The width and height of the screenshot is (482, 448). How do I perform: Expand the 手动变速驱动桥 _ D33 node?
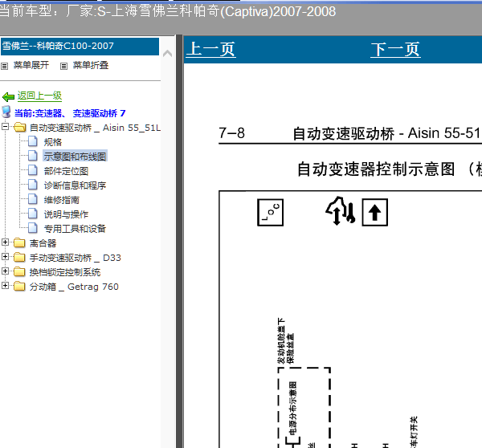click(5, 257)
